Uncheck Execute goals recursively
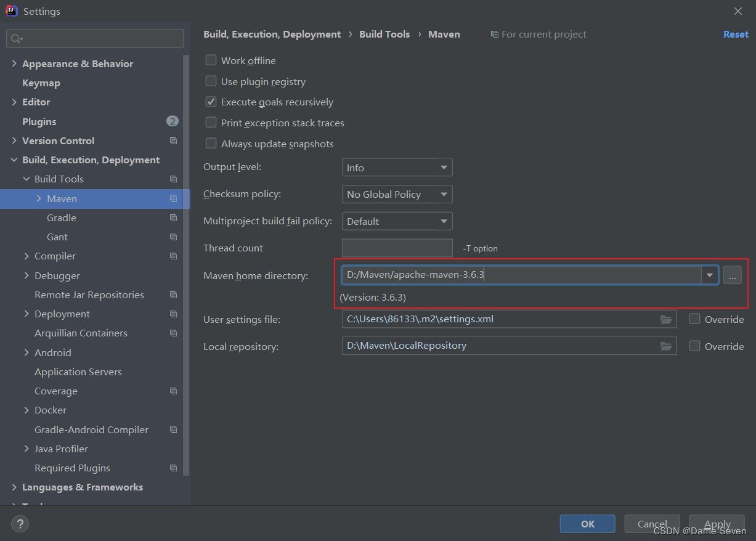 point(210,102)
